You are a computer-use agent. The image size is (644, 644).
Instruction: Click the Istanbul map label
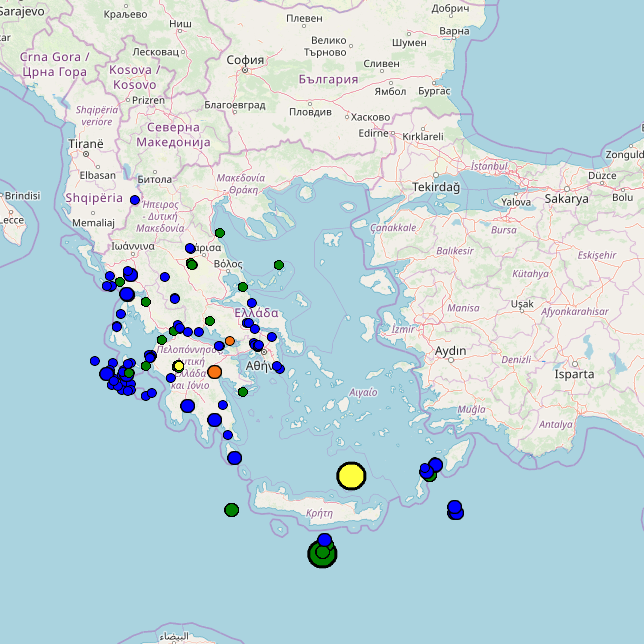(489, 166)
